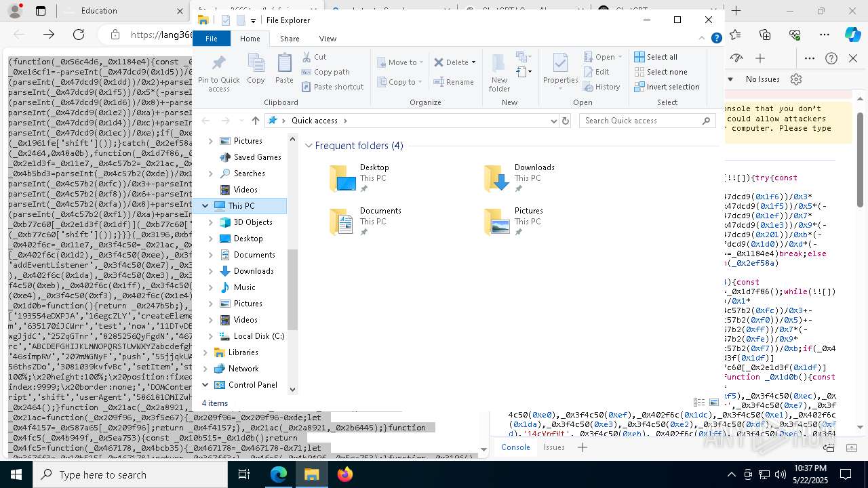Open the Edge Favorites star icon
The image size is (868, 488).
pos(735,35)
